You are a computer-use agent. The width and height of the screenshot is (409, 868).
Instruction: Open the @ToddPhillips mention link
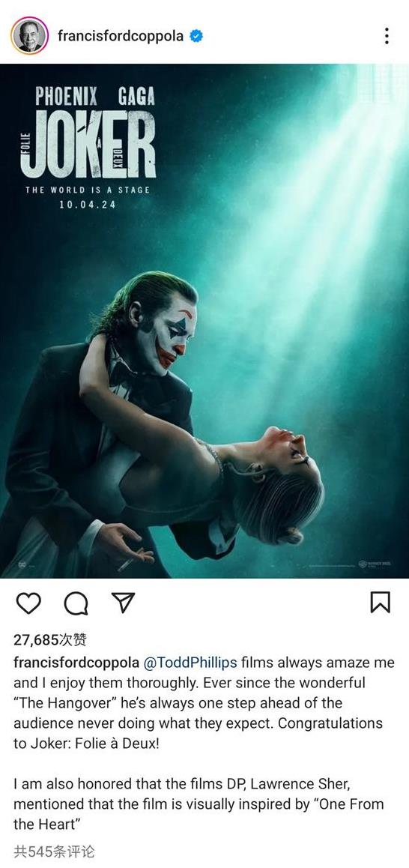(x=190, y=663)
